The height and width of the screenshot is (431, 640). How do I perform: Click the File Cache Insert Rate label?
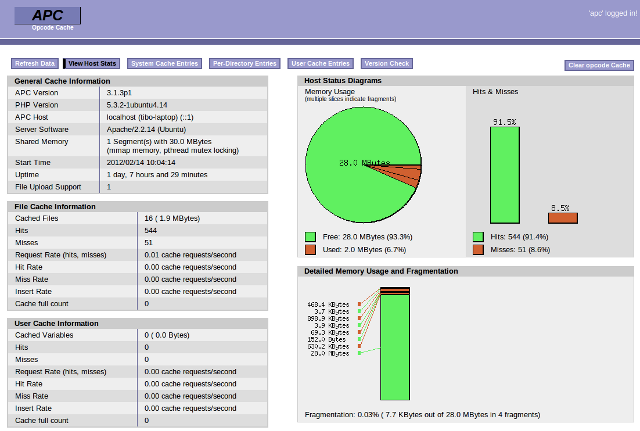pyautogui.click(x=33, y=292)
